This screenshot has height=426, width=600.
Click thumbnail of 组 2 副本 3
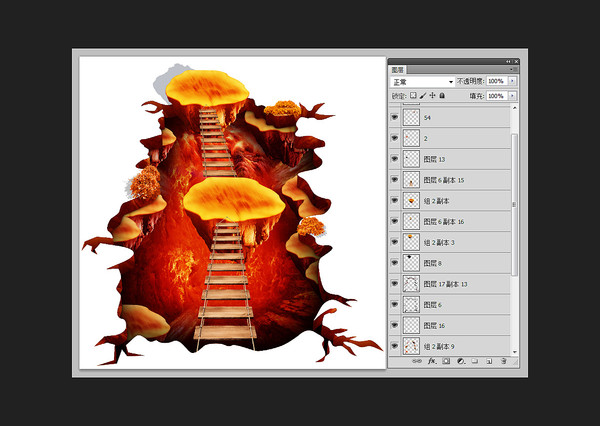411,242
